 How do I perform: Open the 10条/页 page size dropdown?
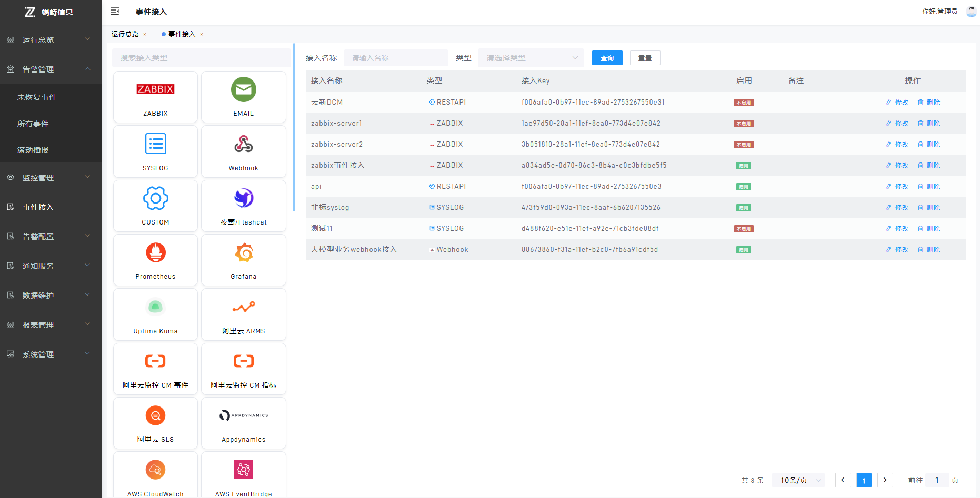[798, 480]
